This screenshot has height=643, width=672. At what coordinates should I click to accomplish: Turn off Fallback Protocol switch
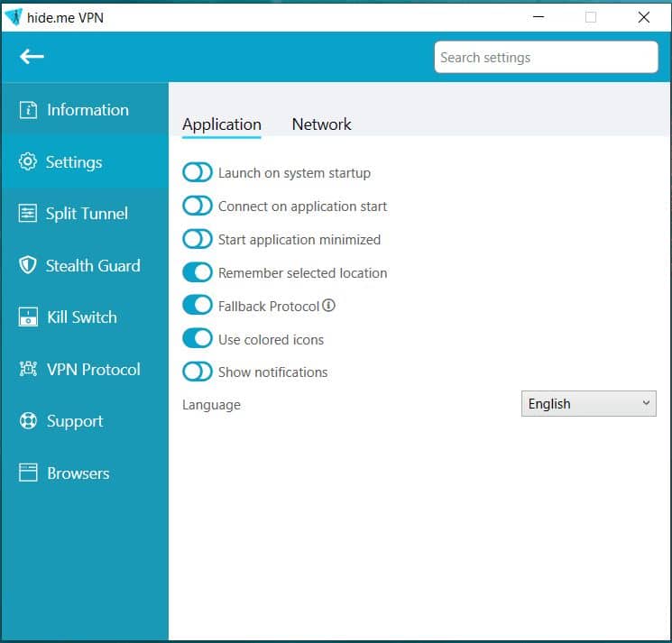pyautogui.click(x=198, y=306)
